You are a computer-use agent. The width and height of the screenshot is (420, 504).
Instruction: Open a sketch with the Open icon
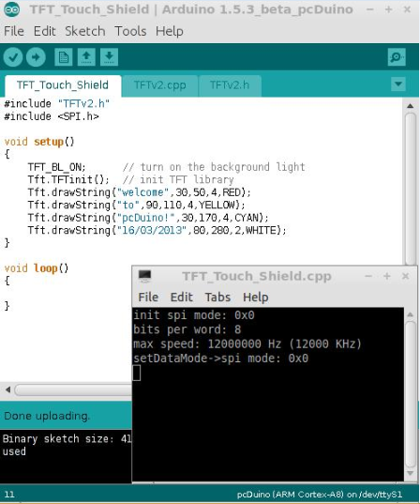click(x=86, y=57)
